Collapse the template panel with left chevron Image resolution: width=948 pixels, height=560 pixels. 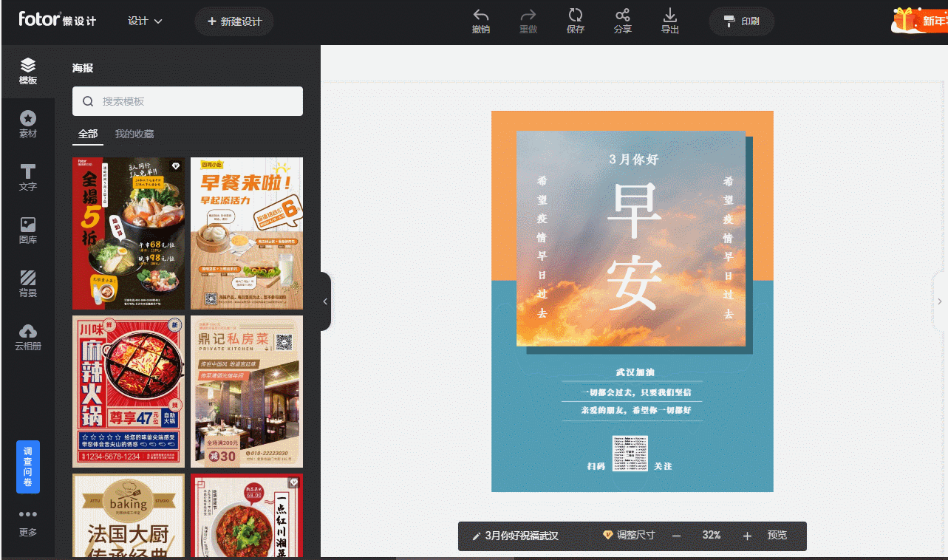coord(324,301)
